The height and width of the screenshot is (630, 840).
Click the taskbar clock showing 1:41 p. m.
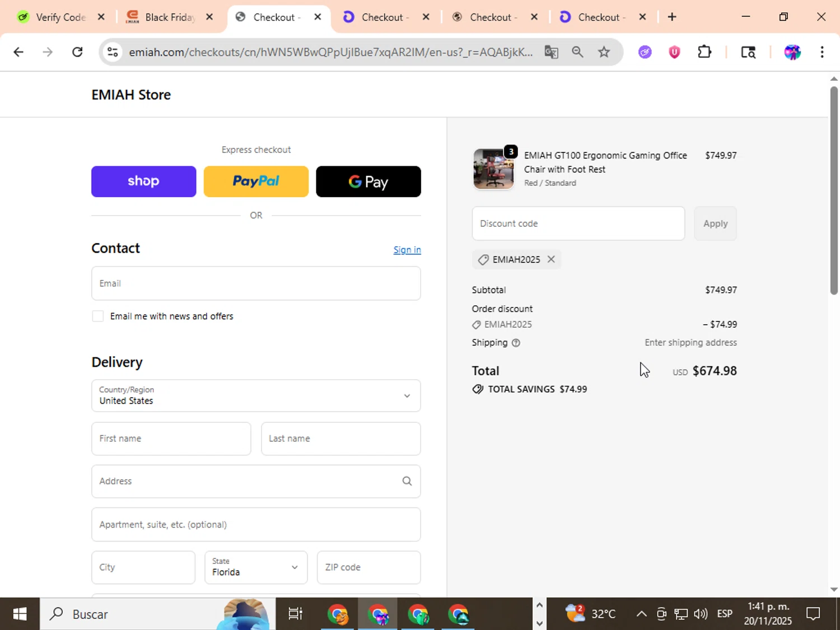pos(768,614)
